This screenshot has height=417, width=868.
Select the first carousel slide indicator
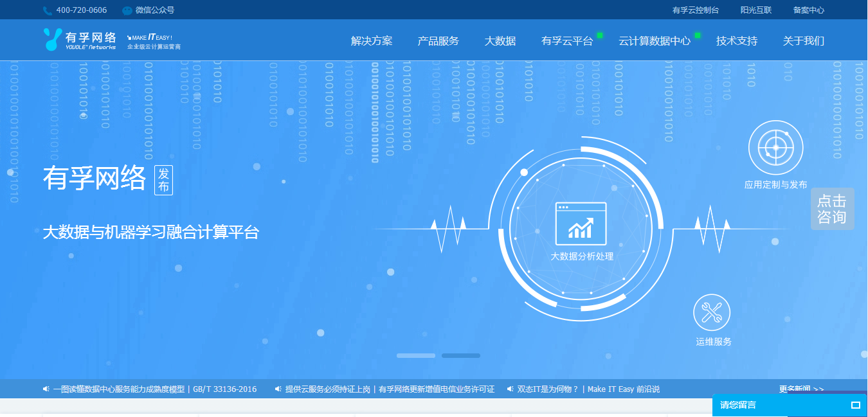point(416,355)
